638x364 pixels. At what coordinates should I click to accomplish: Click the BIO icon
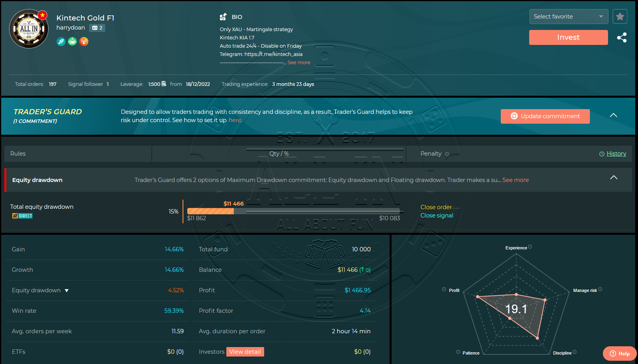[x=223, y=17]
